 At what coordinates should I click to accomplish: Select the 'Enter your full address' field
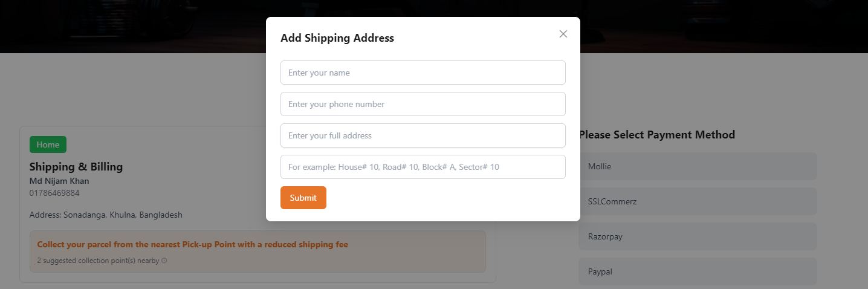click(x=423, y=135)
